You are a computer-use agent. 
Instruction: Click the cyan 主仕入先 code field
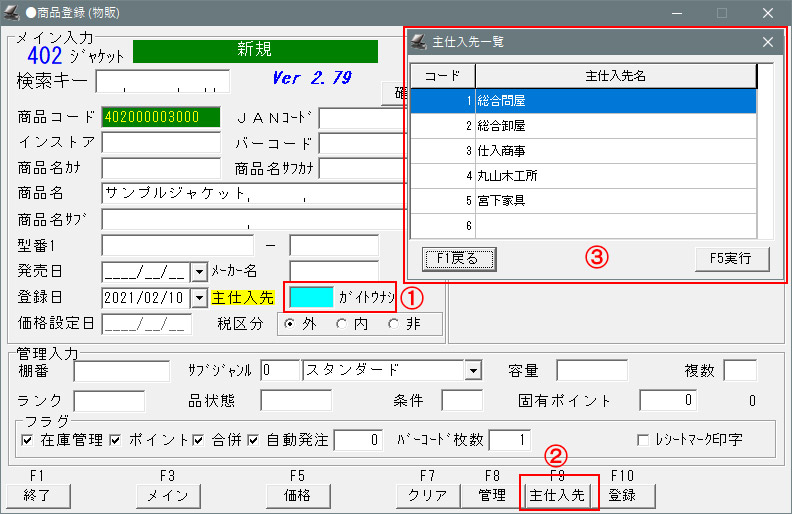[x=311, y=297]
